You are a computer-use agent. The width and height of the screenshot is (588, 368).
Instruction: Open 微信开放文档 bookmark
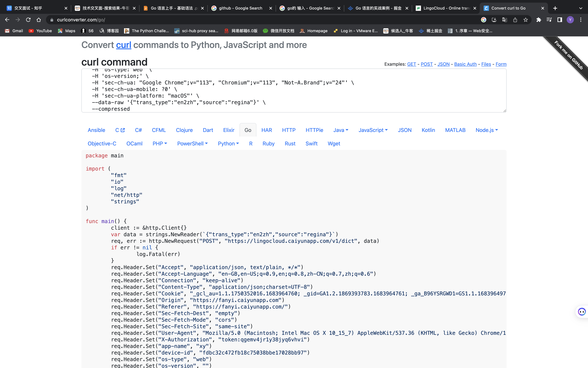point(279,31)
